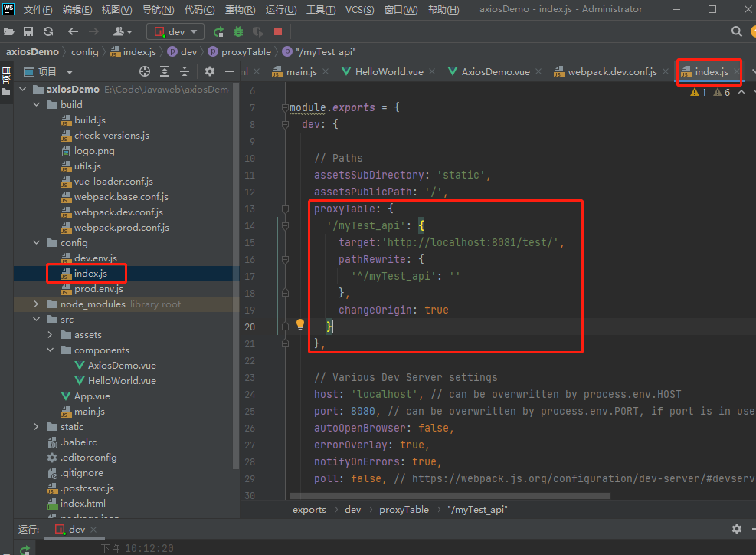Stop the running process with red square
Viewport: 756px width, 555px height.
[x=278, y=31]
